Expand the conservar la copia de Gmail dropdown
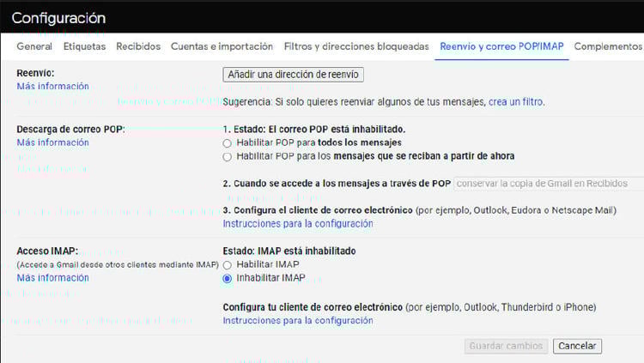644x363 pixels. coord(548,184)
